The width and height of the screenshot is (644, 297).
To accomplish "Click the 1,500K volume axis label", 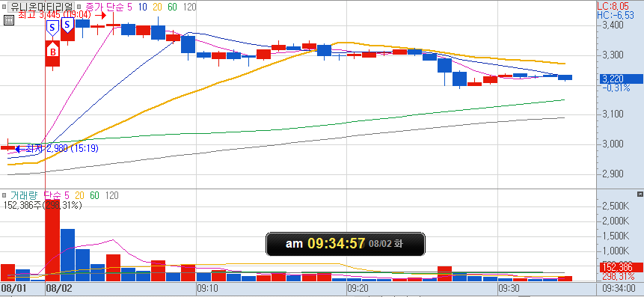I will (615, 236).
